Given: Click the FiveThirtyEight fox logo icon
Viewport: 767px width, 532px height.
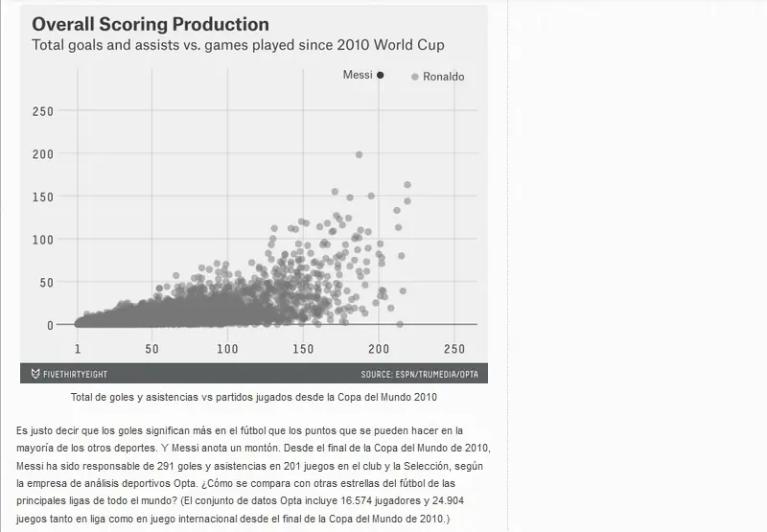Looking at the screenshot, I should (x=35, y=374).
